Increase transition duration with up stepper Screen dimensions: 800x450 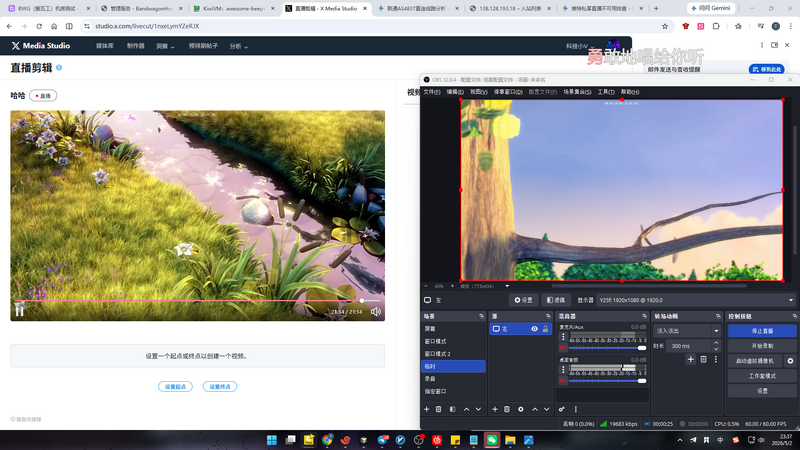[716, 343]
